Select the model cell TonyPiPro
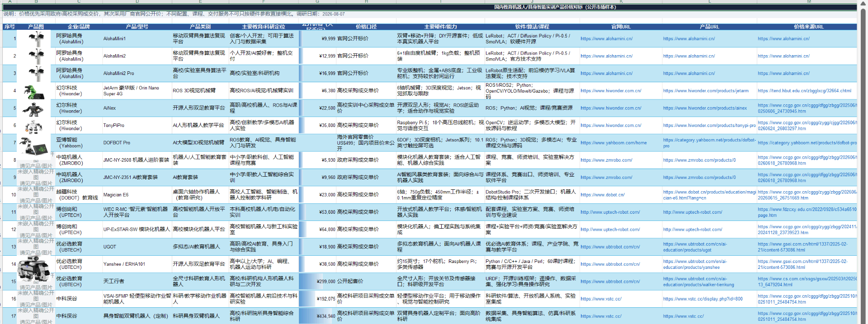Image resolution: width=868 pixels, height=324 pixels. pyautogui.click(x=137, y=126)
